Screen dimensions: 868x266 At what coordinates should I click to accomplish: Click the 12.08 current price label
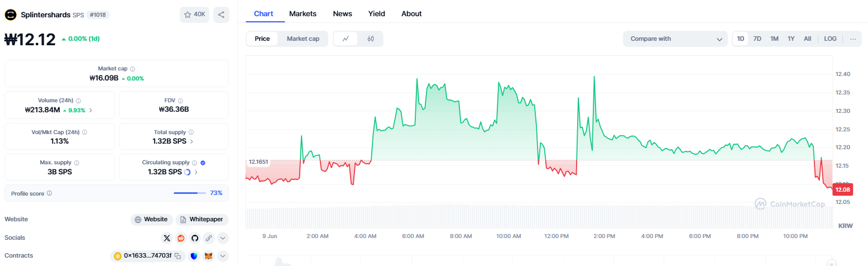842,190
